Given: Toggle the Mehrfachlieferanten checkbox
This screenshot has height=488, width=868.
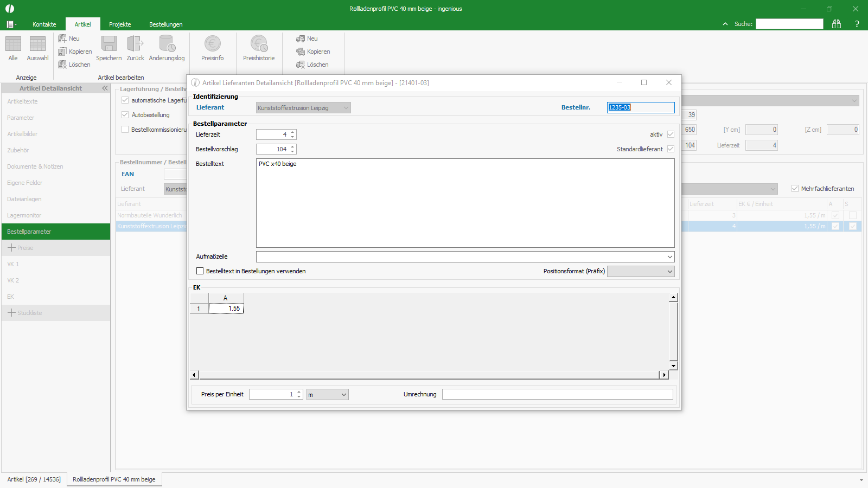Looking at the screenshot, I should (x=795, y=189).
